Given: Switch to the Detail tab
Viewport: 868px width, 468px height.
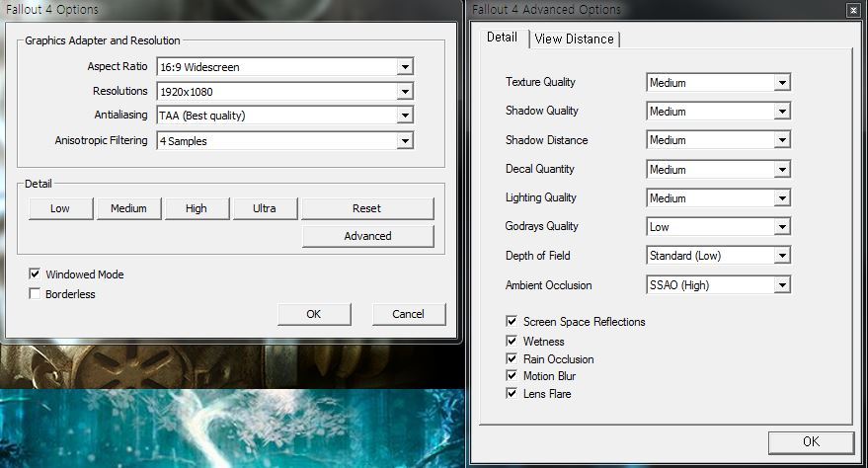Looking at the screenshot, I should pyautogui.click(x=502, y=38).
